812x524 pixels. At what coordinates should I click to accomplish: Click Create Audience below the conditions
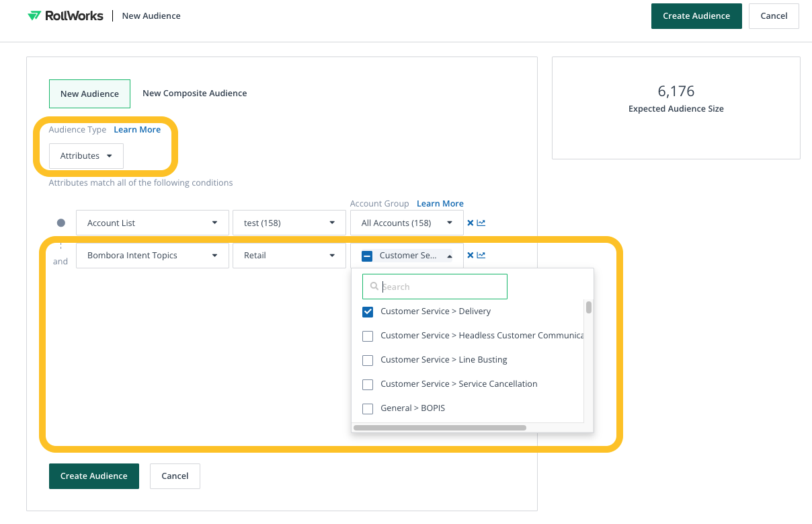click(x=94, y=476)
